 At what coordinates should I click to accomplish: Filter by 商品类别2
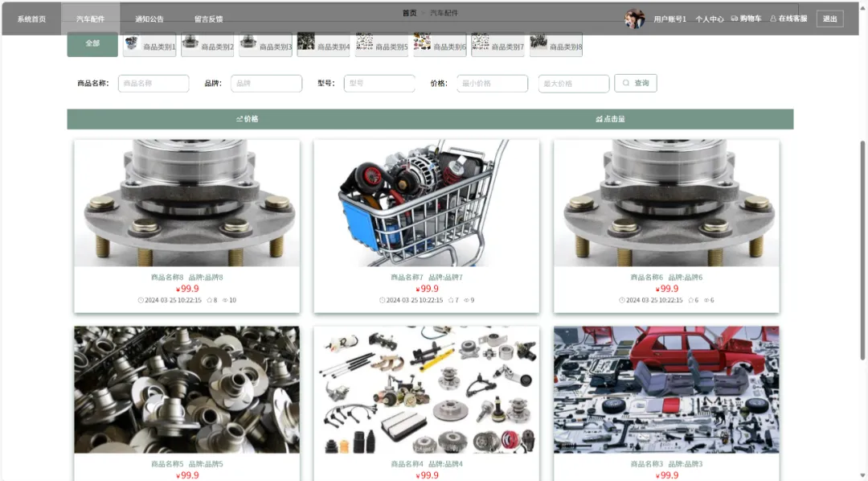point(207,44)
